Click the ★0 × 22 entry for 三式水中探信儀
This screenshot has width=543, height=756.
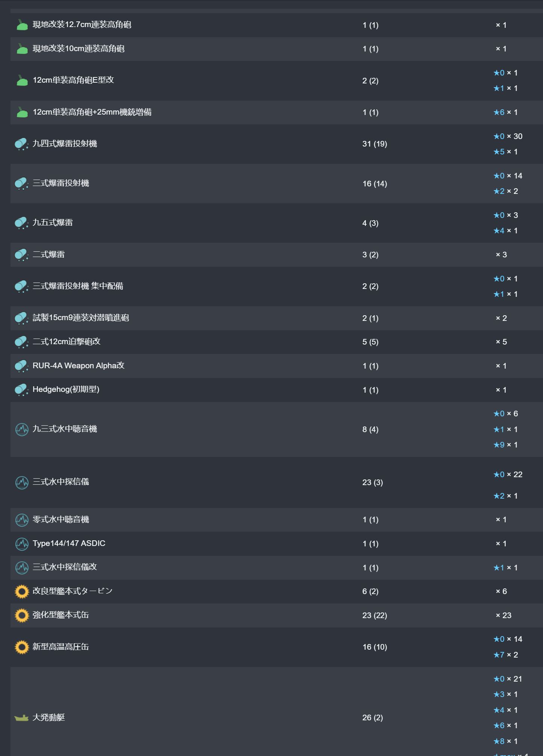[508, 475]
